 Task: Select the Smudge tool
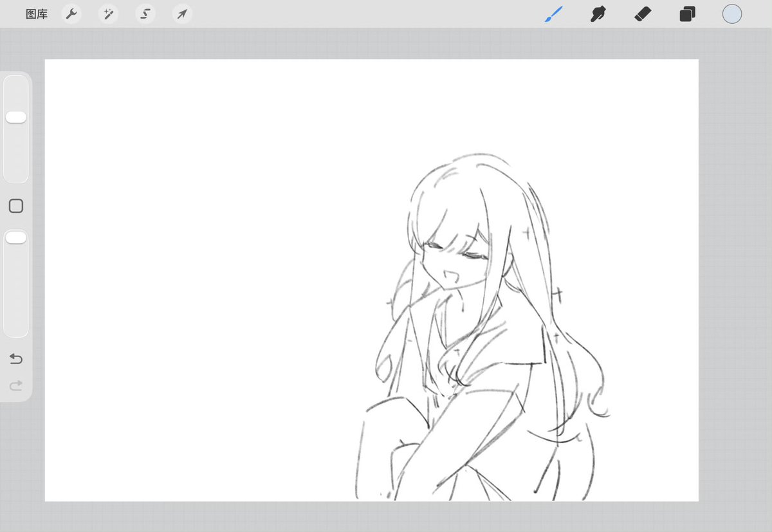598,14
